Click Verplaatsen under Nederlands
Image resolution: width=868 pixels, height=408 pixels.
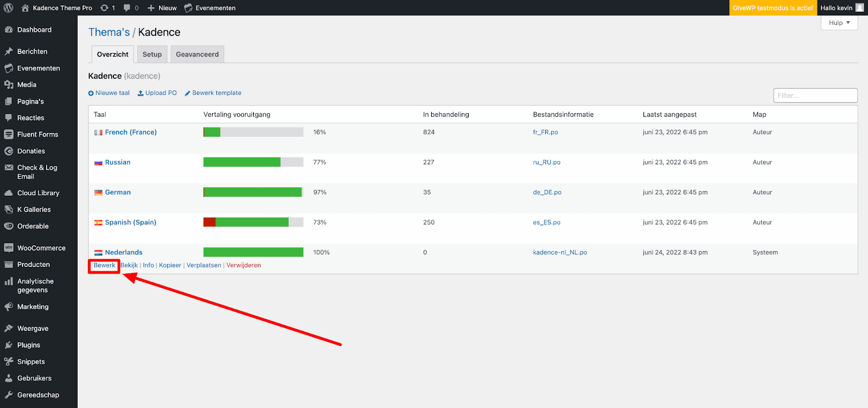click(204, 265)
